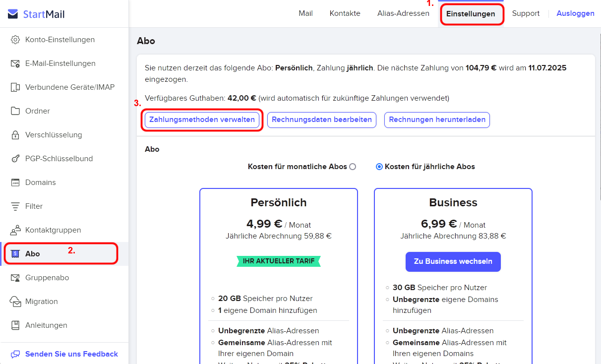Select the Abo sidebar item label
Screen dimensions: 601x364
pos(33,254)
